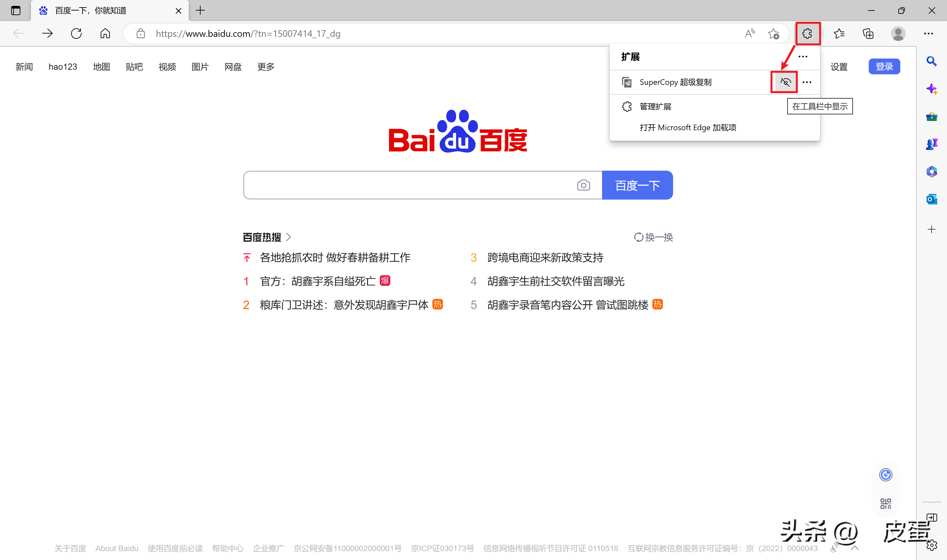Open the tab actions menu icon
Screen dimensions: 947x560
point(16,11)
